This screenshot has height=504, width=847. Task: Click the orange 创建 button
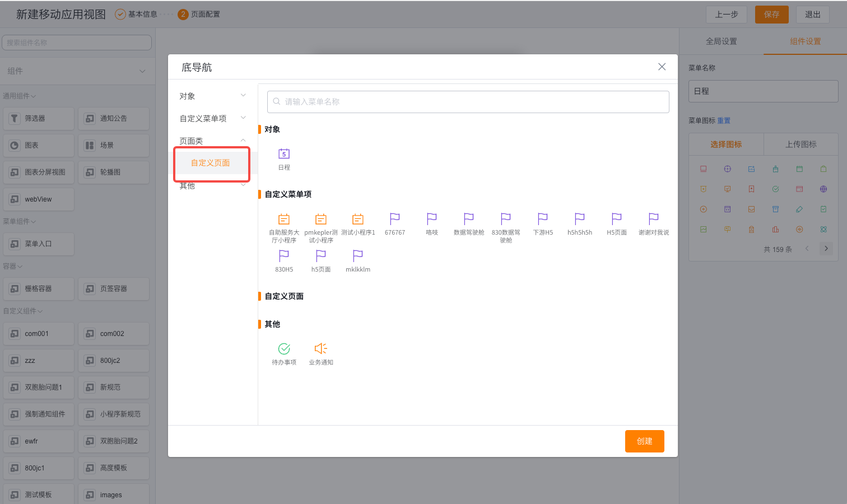[x=644, y=441]
